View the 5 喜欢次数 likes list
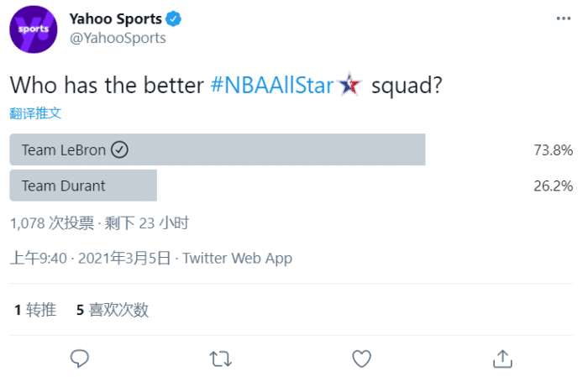The height and width of the screenshot is (377, 588). click(113, 310)
